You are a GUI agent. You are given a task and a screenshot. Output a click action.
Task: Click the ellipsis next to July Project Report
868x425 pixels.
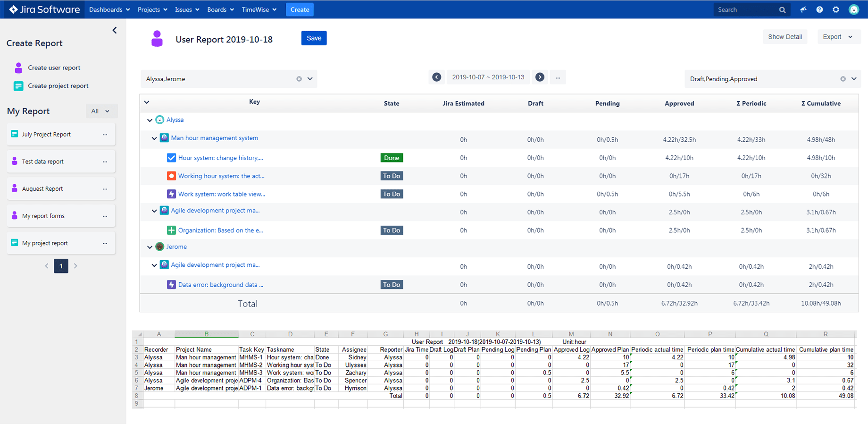pos(105,135)
